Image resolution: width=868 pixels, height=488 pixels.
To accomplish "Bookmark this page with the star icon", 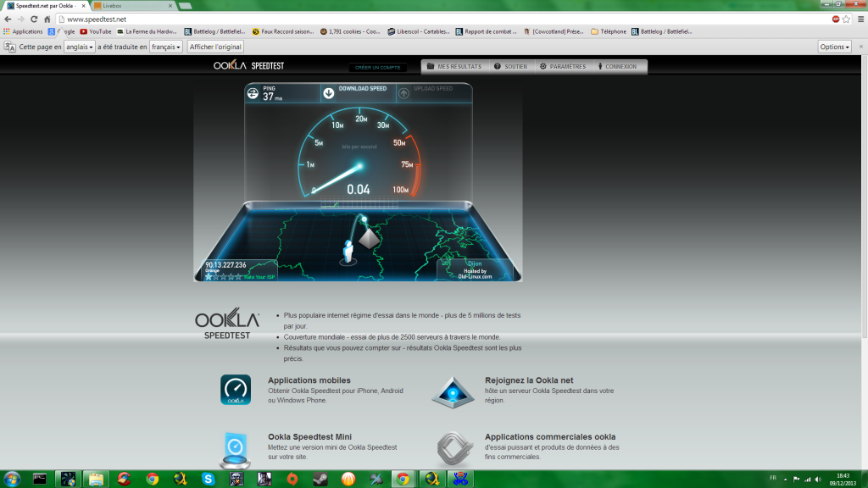I will coord(846,19).
